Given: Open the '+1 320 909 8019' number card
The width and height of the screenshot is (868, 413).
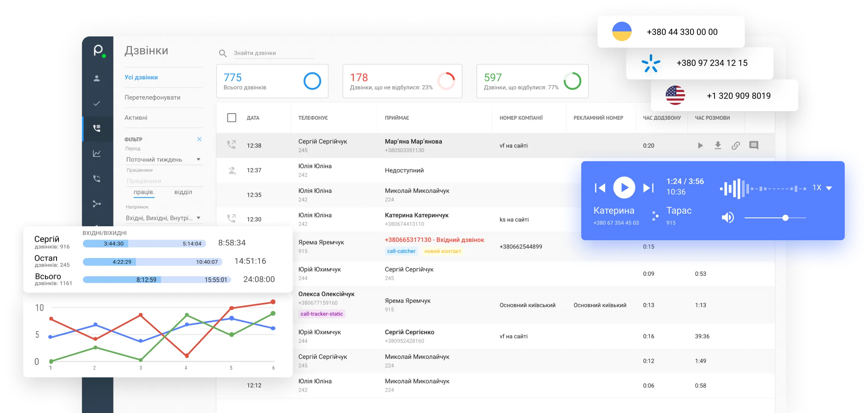Looking at the screenshot, I should click(x=725, y=95).
